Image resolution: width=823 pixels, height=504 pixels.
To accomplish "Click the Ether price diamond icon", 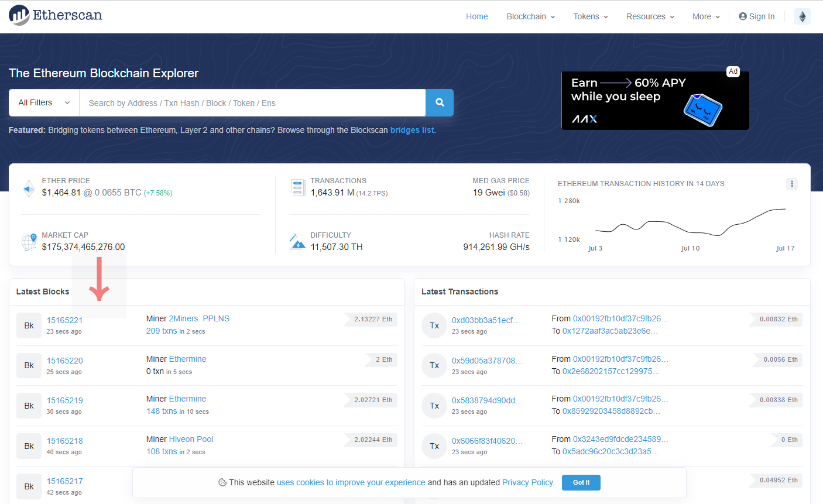I will 29,188.
